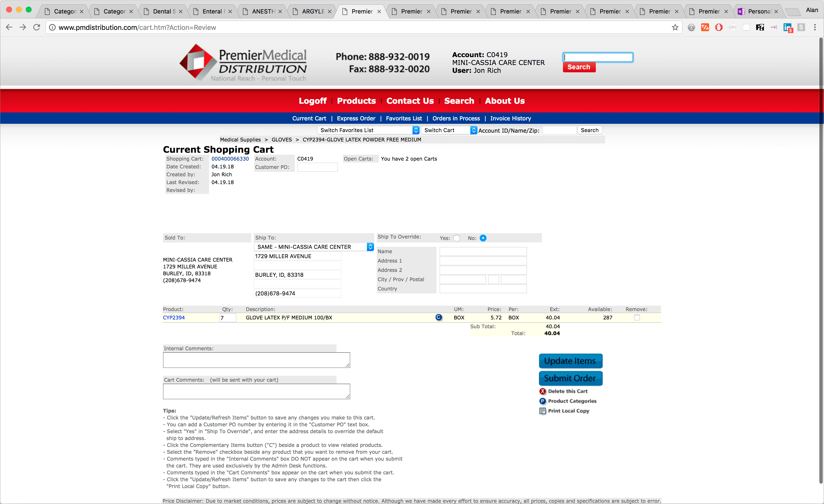Click the Update Items button

(571, 361)
